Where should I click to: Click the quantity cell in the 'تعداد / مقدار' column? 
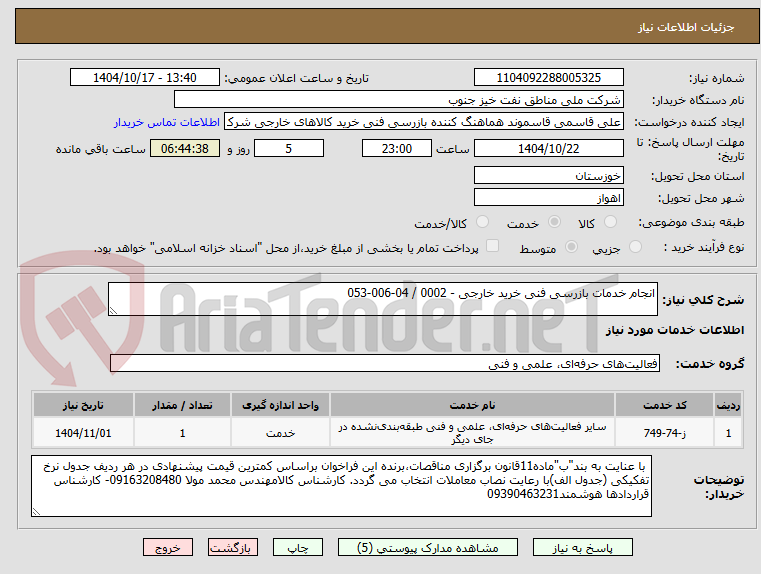(182, 433)
